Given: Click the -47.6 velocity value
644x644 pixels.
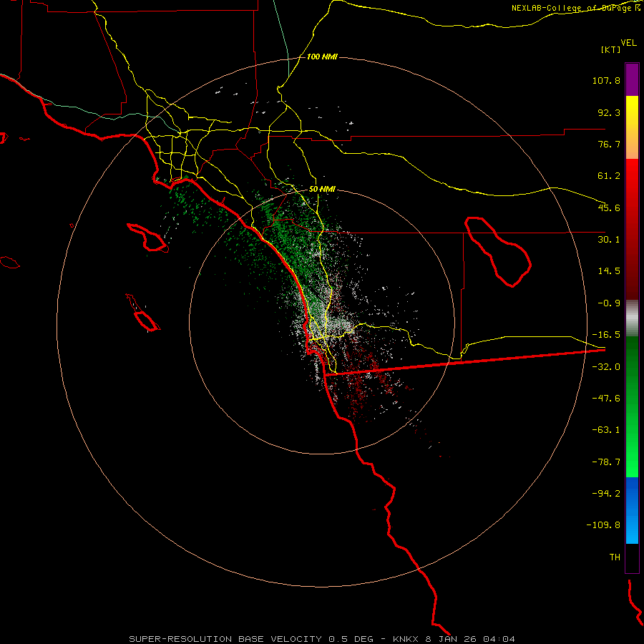Looking at the screenshot, I should (x=606, y=399).
